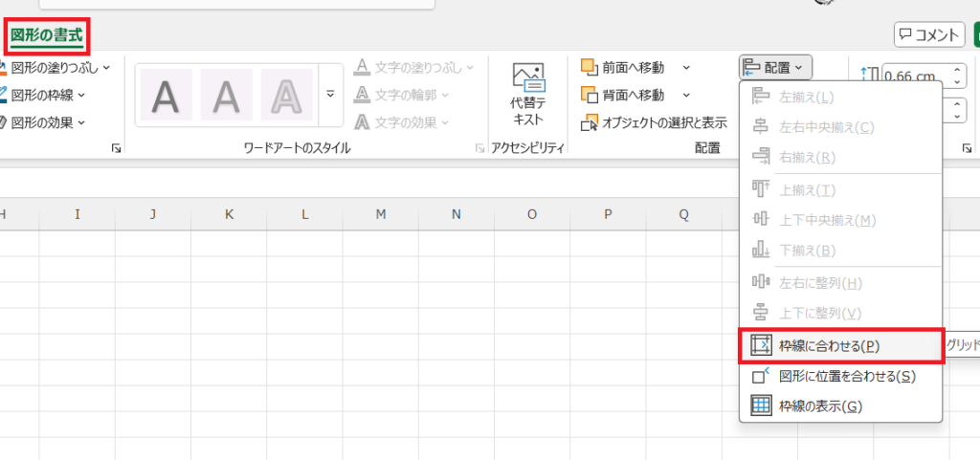The image size is (980, 460).
Task: Open the ワードアートのスタイル dialog launcher
Action: click(479, 149)
